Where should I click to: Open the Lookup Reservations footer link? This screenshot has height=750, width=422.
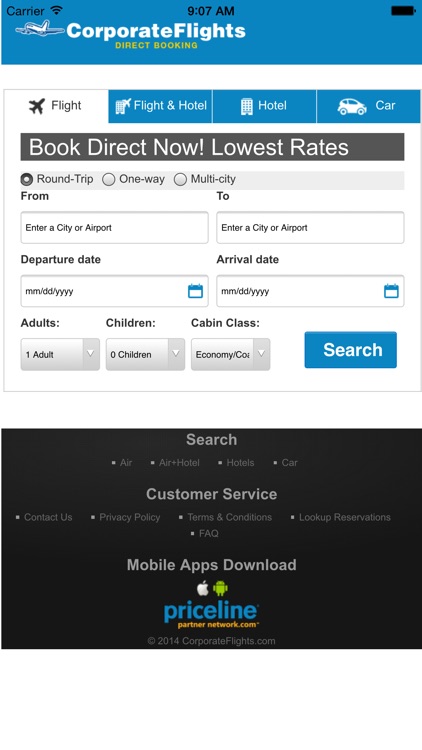coord(344,517)
